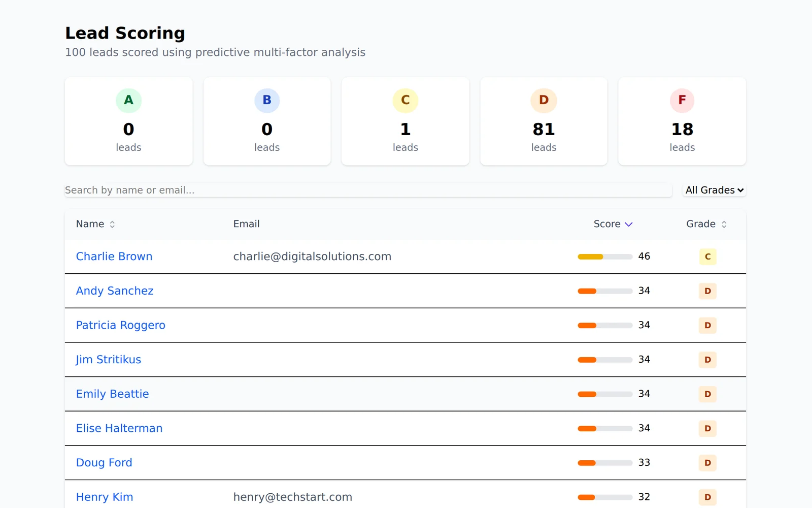Viewport: 812px width, 508px height.
Task: Click the charlie@digitalsolutions.com email cell
Action: coord(312,257)
